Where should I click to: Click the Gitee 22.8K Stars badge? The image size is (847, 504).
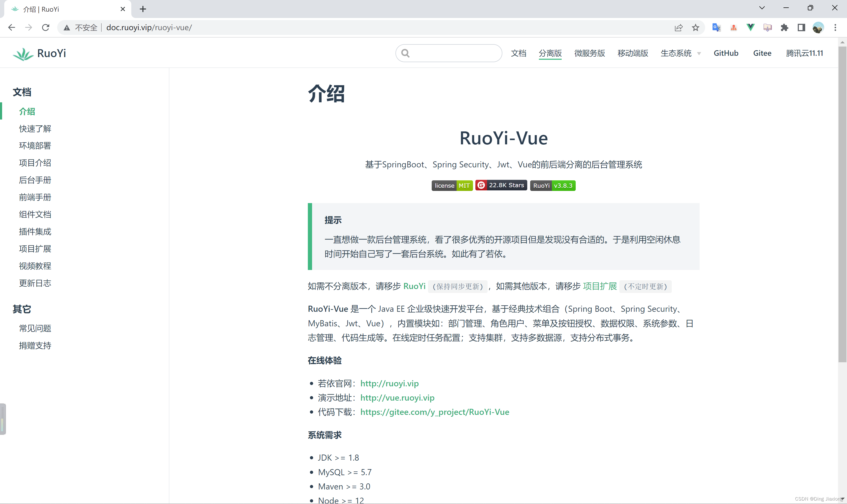point(501,185)
